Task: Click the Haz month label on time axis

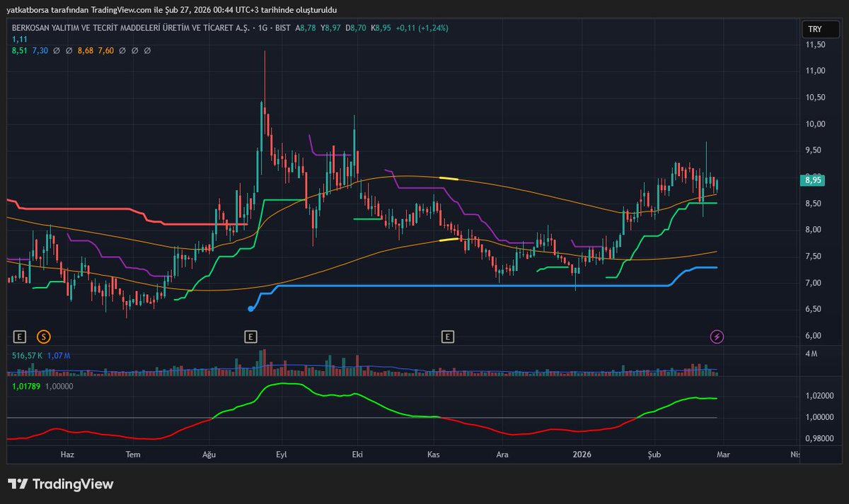Action: [x=67, y=455]
